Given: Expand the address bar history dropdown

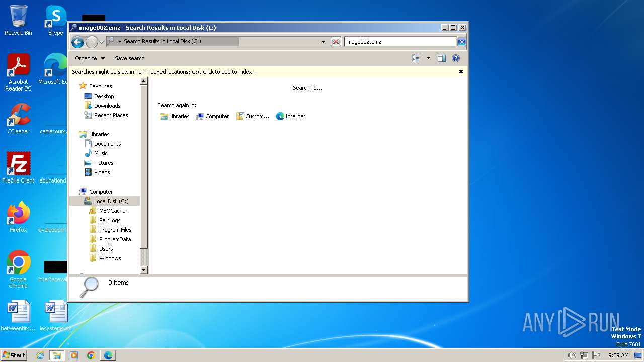Looking at the screenshot, I should coord(323,42).
